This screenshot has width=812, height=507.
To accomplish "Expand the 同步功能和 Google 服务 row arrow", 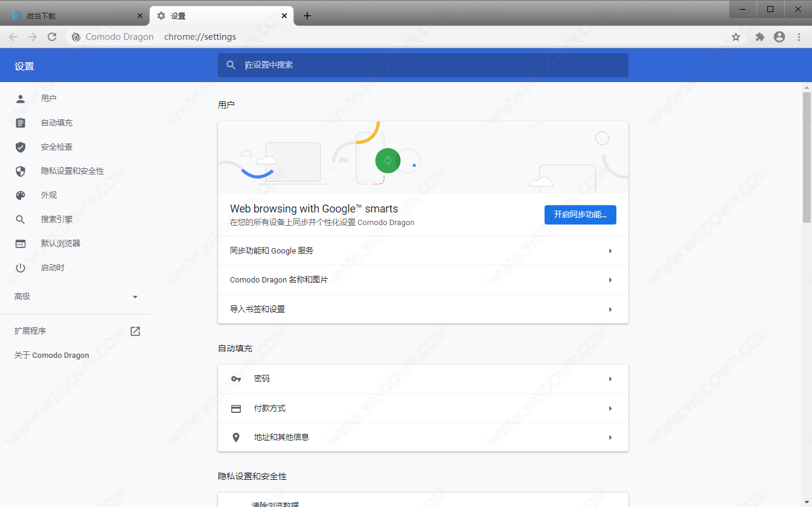I will (x=610, y=251).
